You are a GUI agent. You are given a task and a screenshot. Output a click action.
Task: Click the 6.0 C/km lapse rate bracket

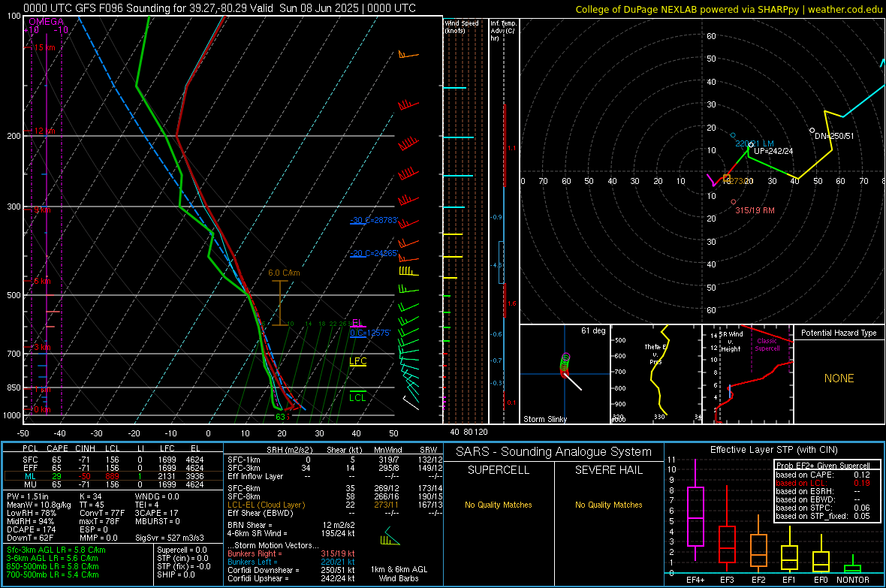tap(280, 303)
